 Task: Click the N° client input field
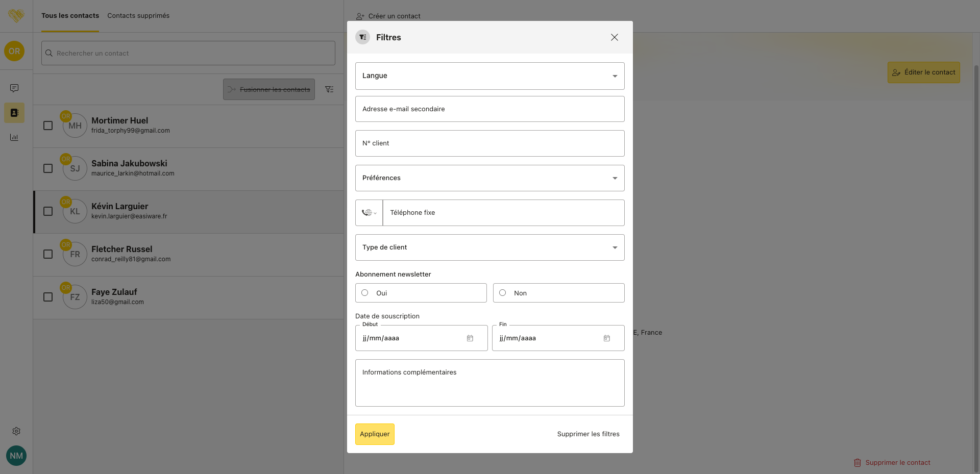coord(489,143)
